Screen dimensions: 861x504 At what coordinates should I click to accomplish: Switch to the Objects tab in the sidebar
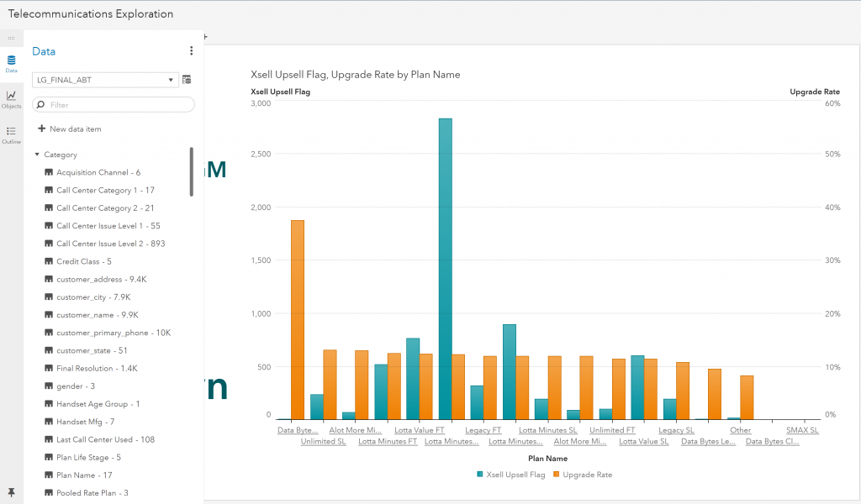[x=11, y=100]
